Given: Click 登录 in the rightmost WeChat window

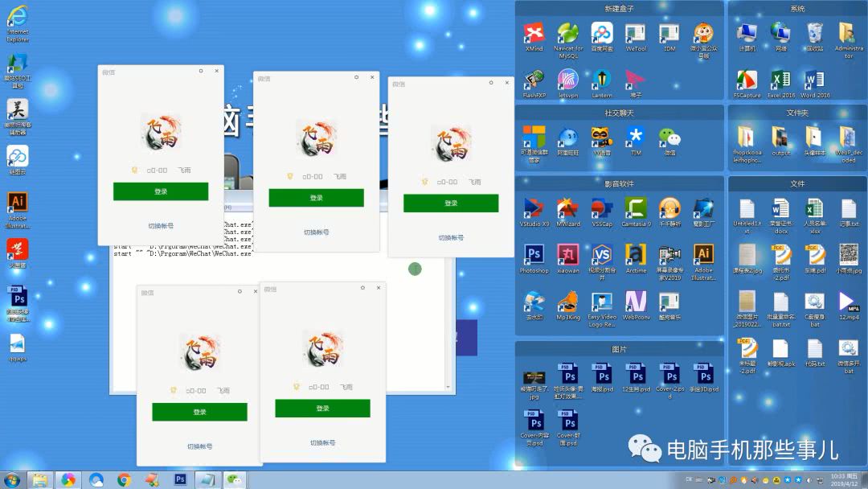Looking at the screenshot, I should [451, 203].
